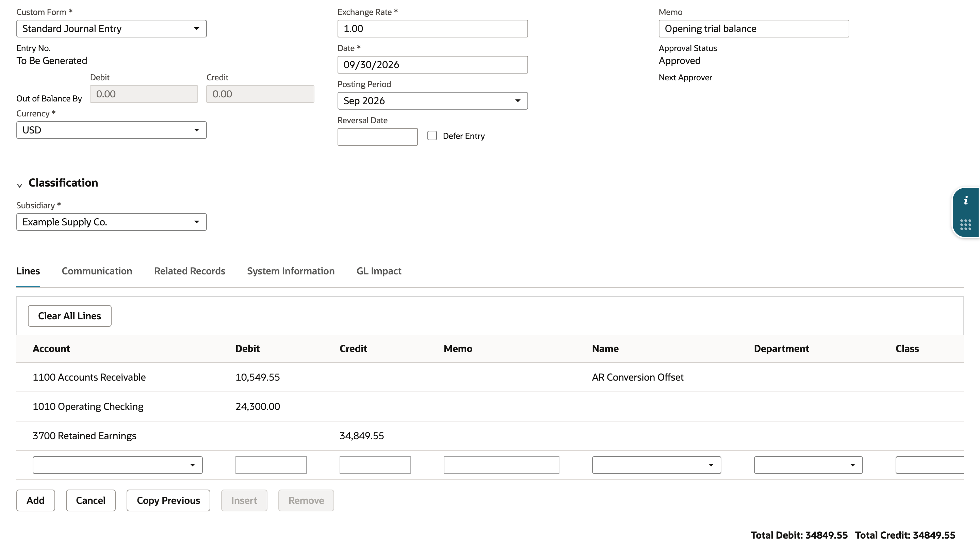Click the 24,300.00 debit amount
This screenshot has width=980, height=542.
(x=258, y=406)
